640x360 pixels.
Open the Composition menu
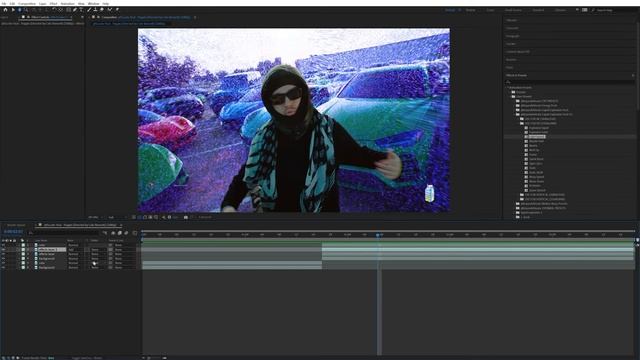click(27, 3)
